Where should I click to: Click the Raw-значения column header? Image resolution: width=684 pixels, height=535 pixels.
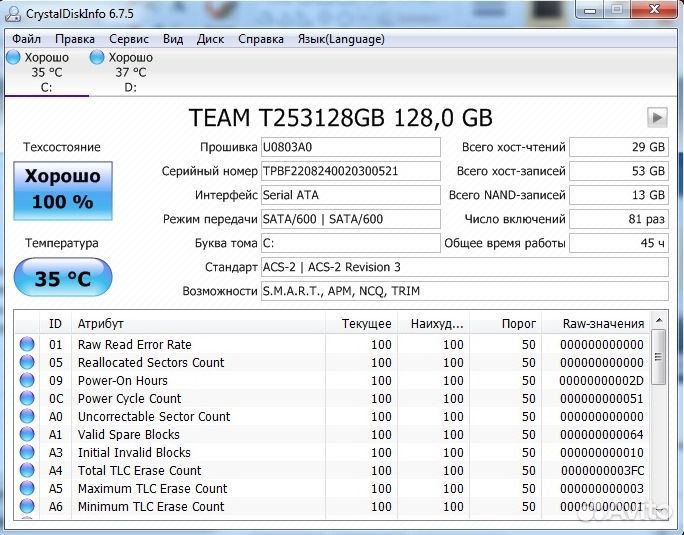tap(596, 323)
